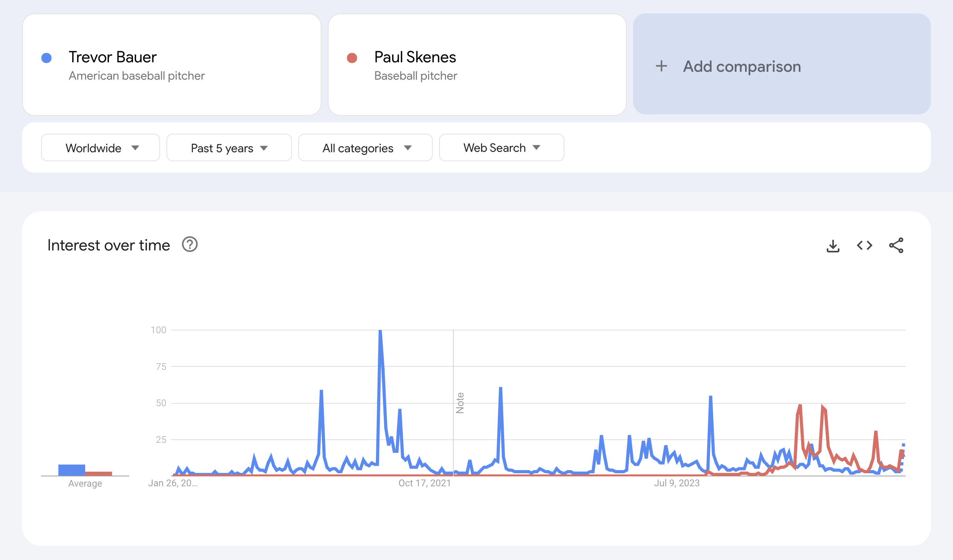This screenshot has height=560, width=953.
Task: Click the plus icon in Add comparison
Action: point(661,66)
